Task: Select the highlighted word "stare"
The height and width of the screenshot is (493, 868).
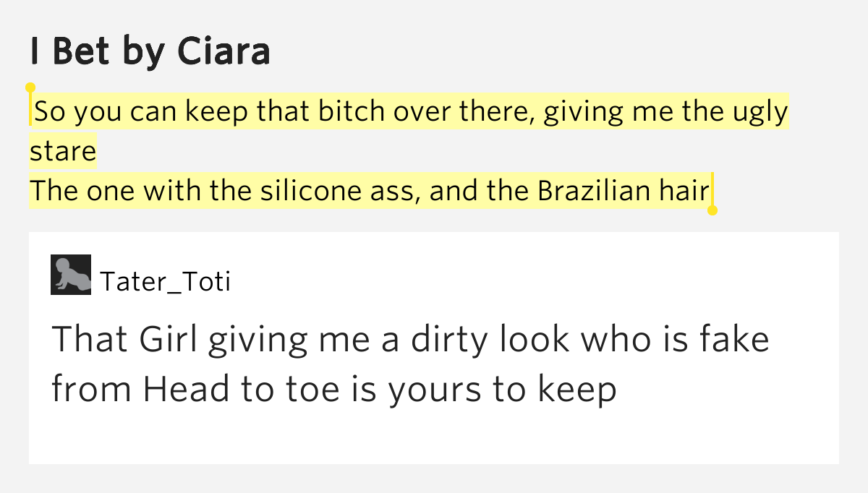Action: point(63,152)
